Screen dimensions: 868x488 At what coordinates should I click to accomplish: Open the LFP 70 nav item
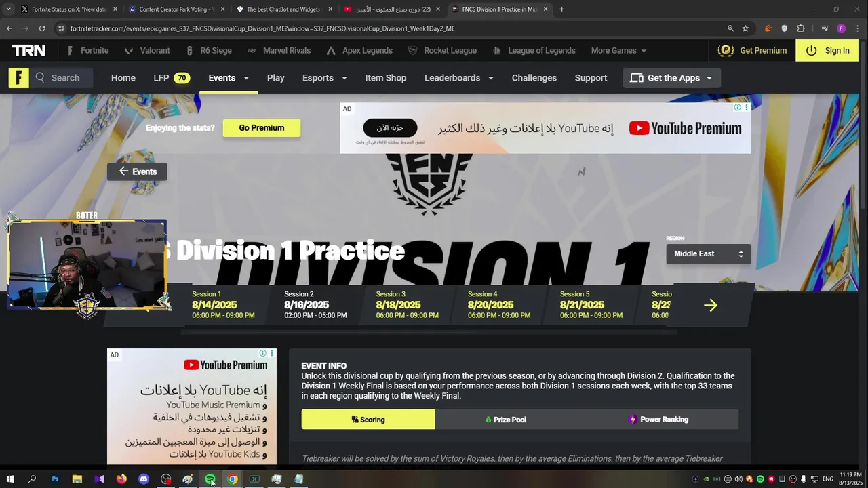(x=172, y=78)
